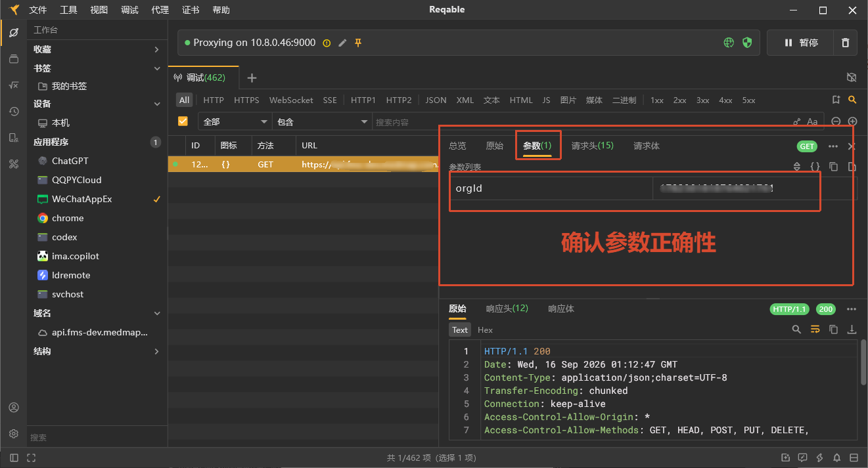
Task: Open request panel more options (three dots)
Action: point(833,146)
